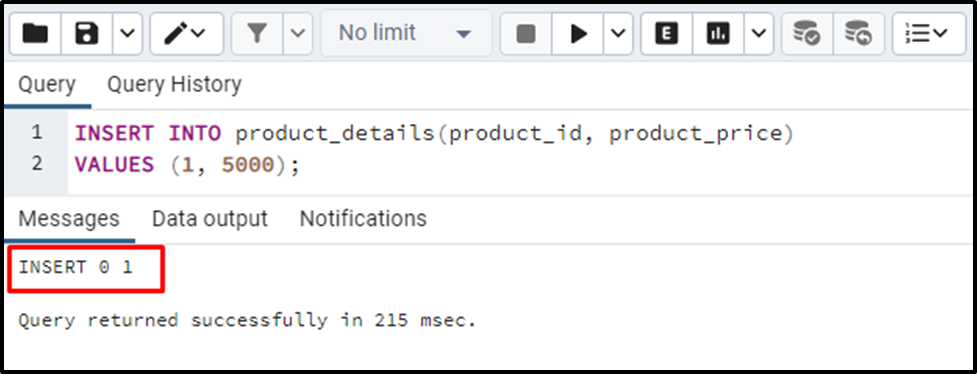The width and height of the screenshot is (977, 374).
Task: Stop the running query
Action: pyautogui.click(x=527, y=34)
